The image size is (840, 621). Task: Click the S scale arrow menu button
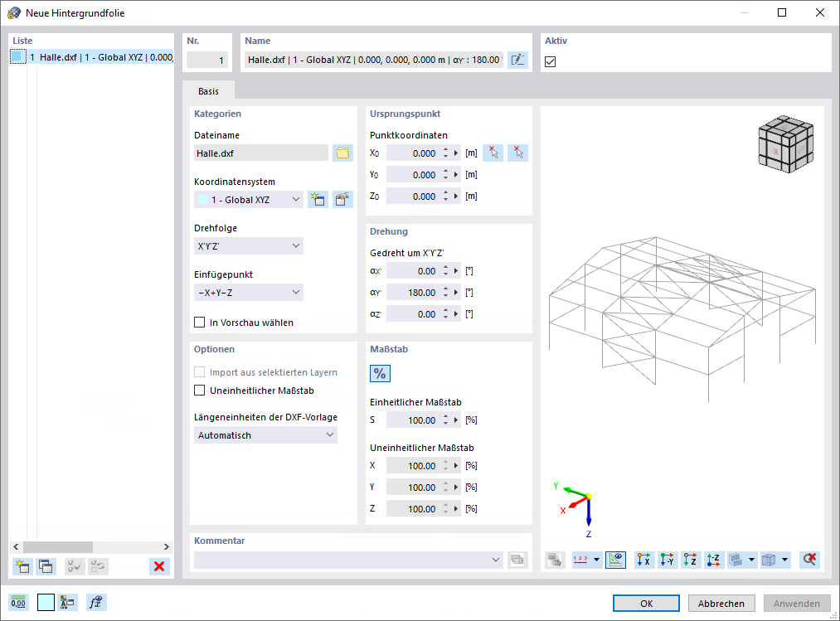click(456, 420)
